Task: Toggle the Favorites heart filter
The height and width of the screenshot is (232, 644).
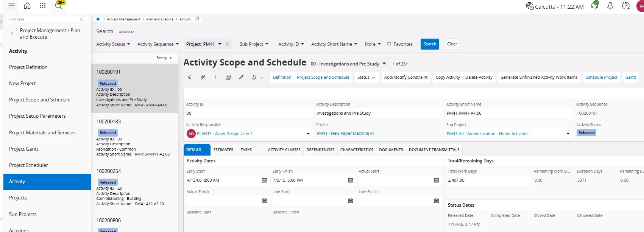Action: pos(400,44)
